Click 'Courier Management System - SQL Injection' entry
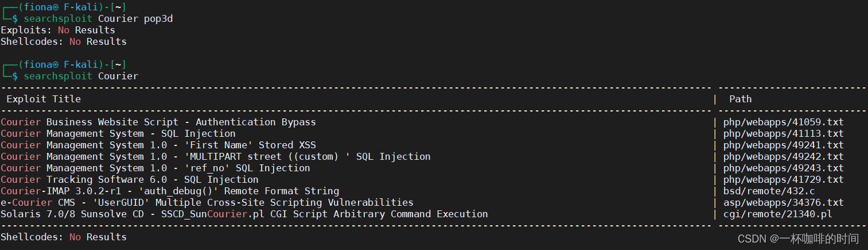This screenshot has width=868, height=250. (118, 133)
